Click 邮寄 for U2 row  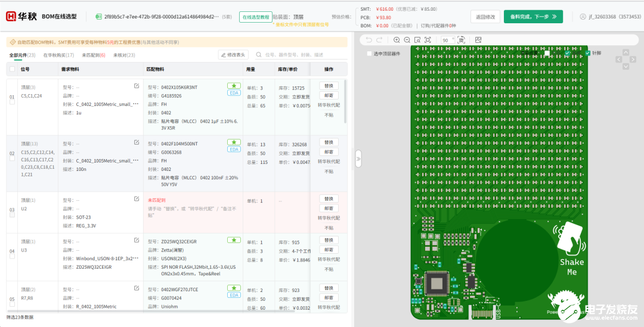click(x=329, y=208)
